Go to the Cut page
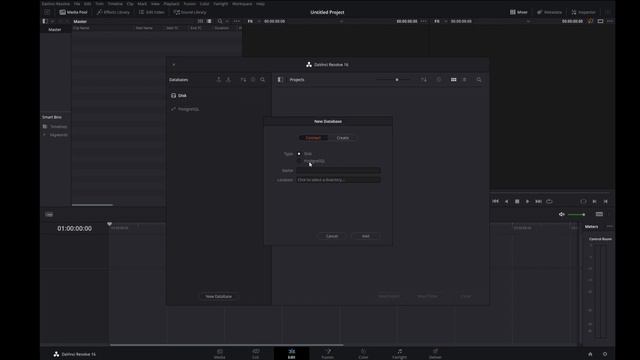Image resolution: width=640 pixels, height=360 pixels. pyautogui.click(x=256, y=354)
